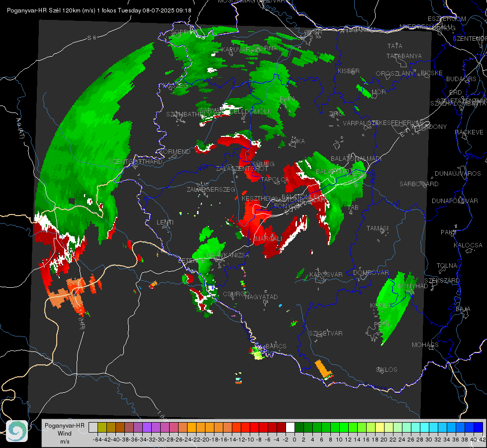Screen dimensions: 487x448
Task: Click the LENTI city label
Action: 165,223
